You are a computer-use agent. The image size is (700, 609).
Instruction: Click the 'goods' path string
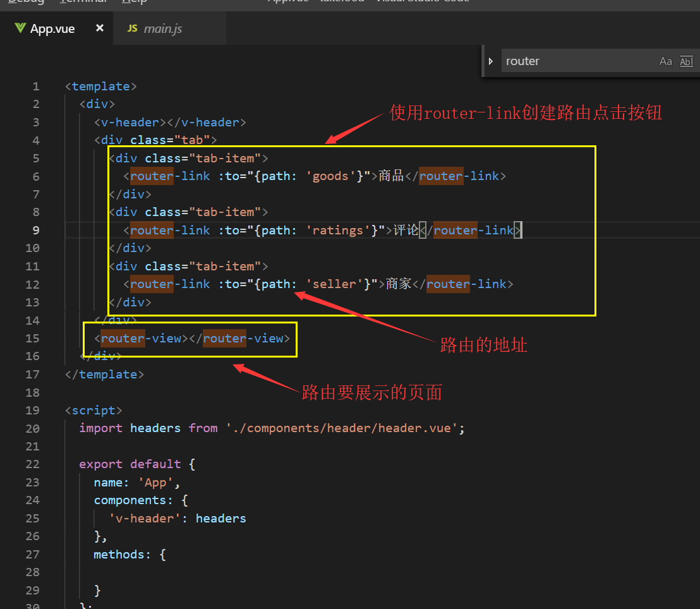click(329, 176)
